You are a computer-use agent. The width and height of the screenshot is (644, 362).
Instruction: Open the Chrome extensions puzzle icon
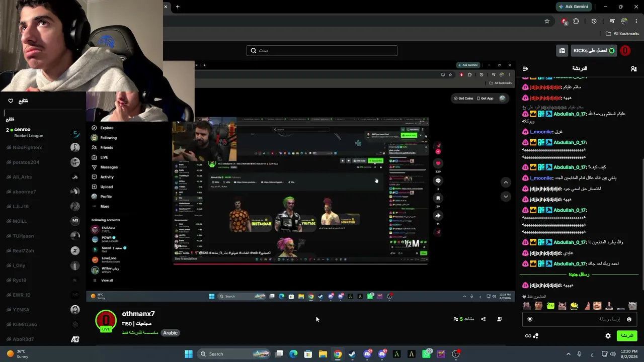576,21
